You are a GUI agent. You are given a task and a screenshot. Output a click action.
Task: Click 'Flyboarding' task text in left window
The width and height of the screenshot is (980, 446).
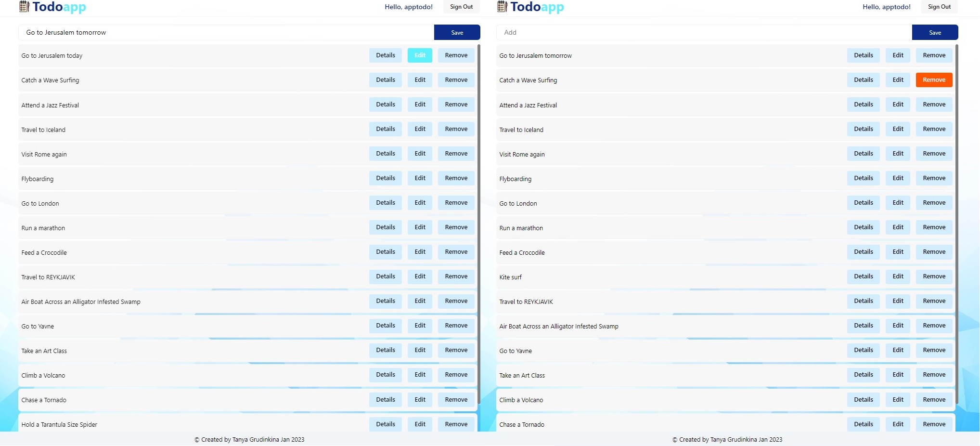pos(38,179)
